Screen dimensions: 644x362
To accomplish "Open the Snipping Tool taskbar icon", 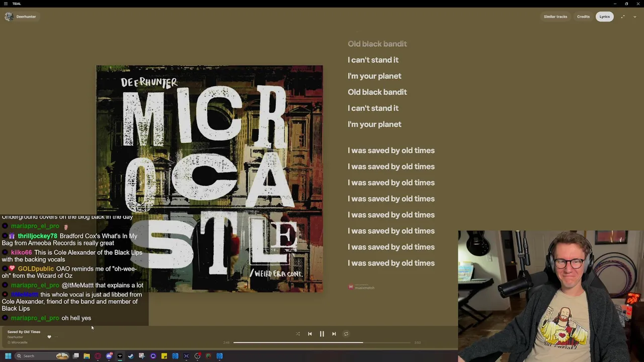I will tap(142, 356).
